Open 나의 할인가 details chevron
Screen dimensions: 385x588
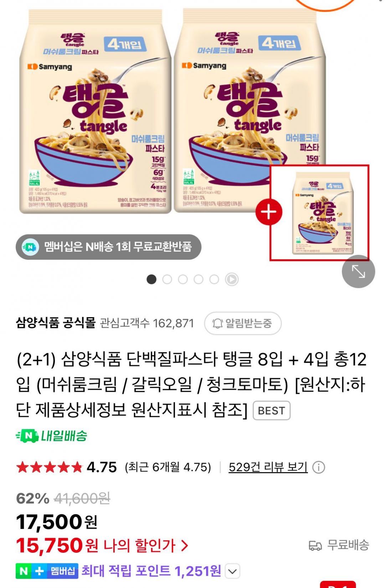click(x=184, y=545)
